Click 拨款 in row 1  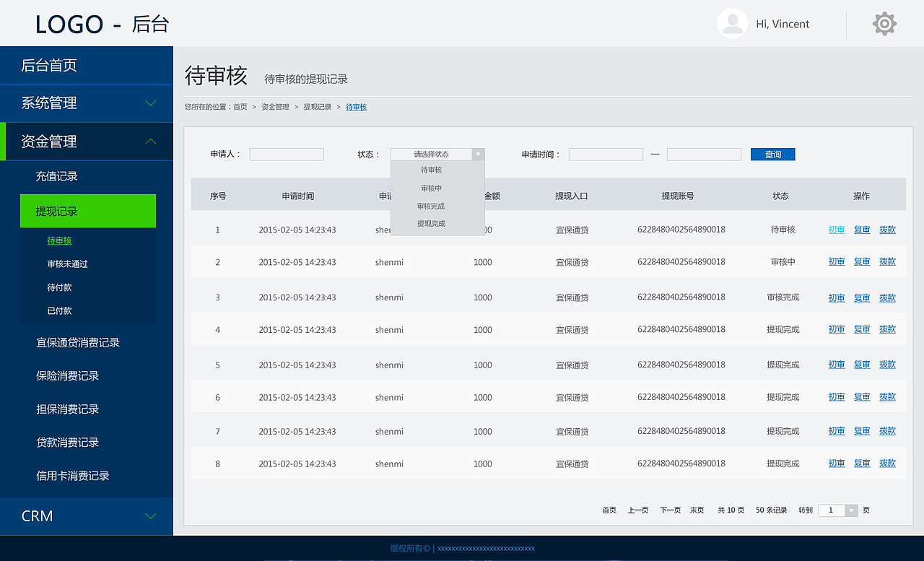point(887,230)
